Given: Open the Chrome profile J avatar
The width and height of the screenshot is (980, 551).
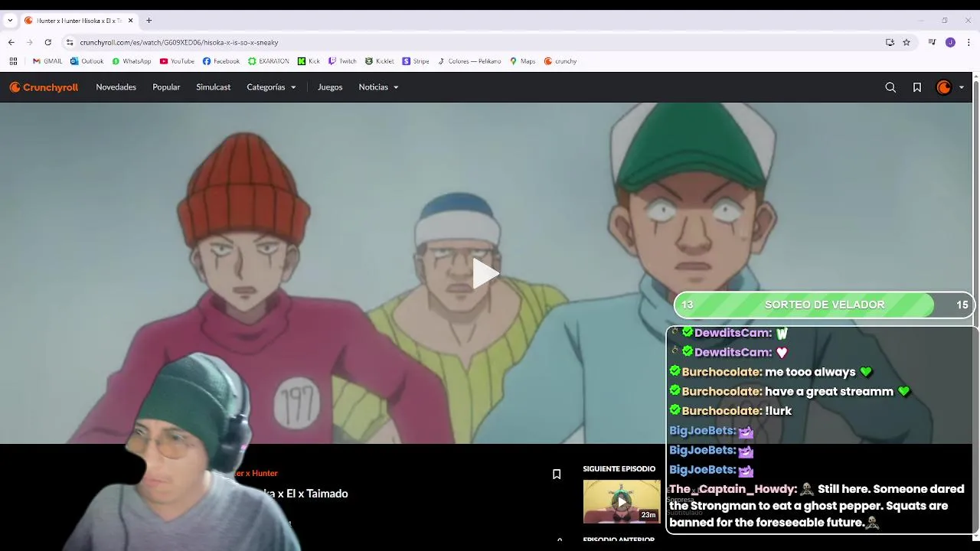Looking at the screenshot, I should tap(950, 42).
